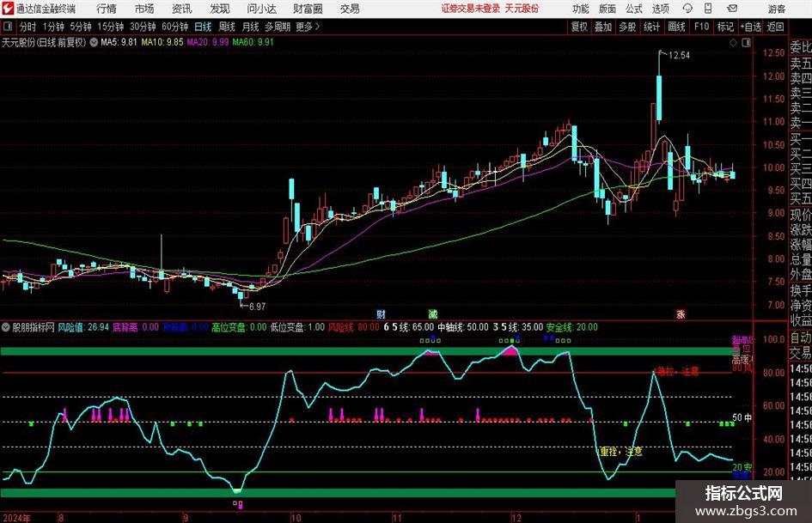Click the 风险值: 26.94 indicator value
The width and height of the screenshot is (812, 523).
[x=83, y=327]
